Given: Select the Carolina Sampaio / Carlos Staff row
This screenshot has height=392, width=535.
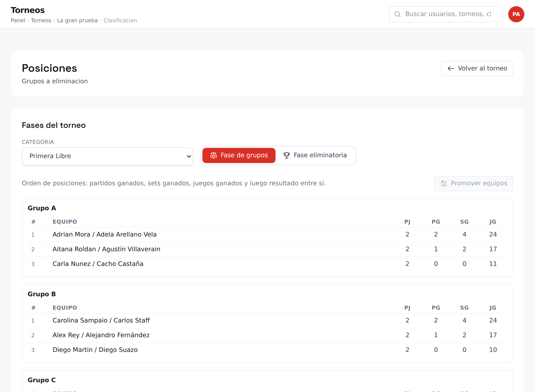Looking at the screenshot, I should point(267,320).
